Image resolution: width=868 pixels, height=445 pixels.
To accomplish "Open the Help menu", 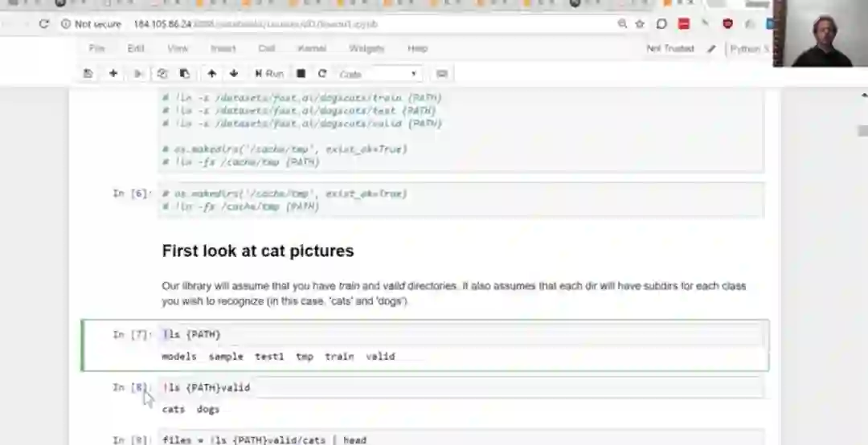I will 417,49.
